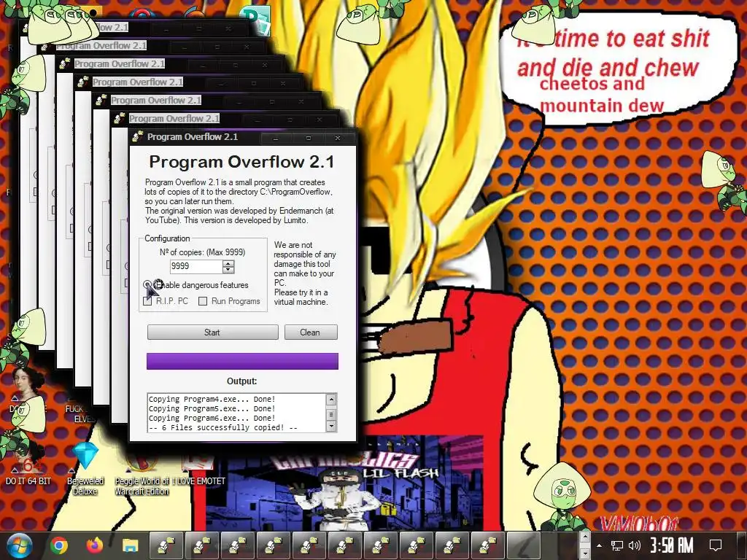Click the large 'Program Overflow 2.1' heading

click(242, 162)
